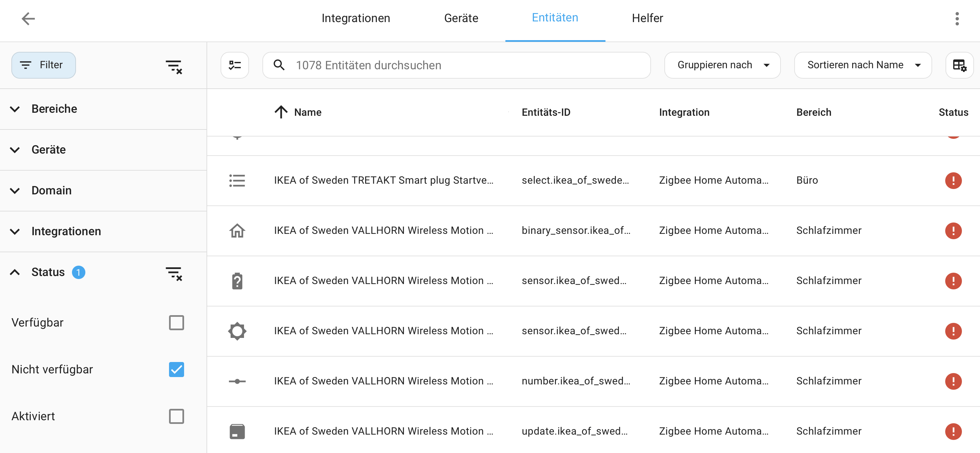Tick the Aktiviert checkbox
The image size is (980, 453).
coord(176,416)
